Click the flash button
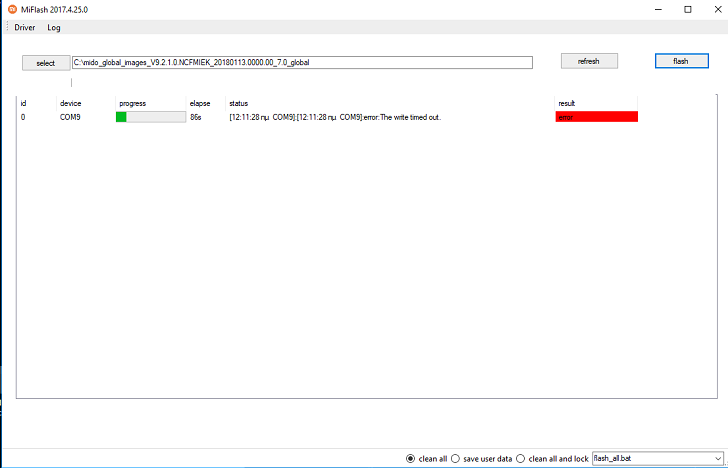Screen dimensions: 728x468 682,61
